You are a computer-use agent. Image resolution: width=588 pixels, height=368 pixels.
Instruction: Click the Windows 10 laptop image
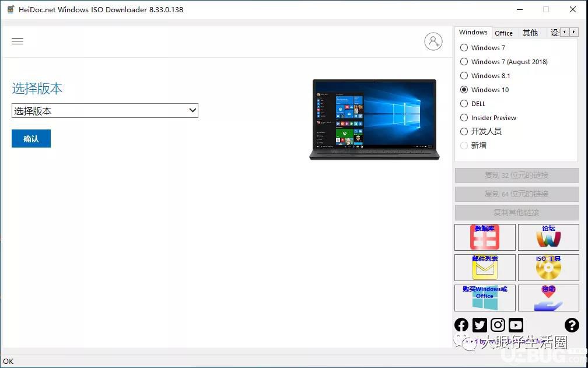pos(374,120)
